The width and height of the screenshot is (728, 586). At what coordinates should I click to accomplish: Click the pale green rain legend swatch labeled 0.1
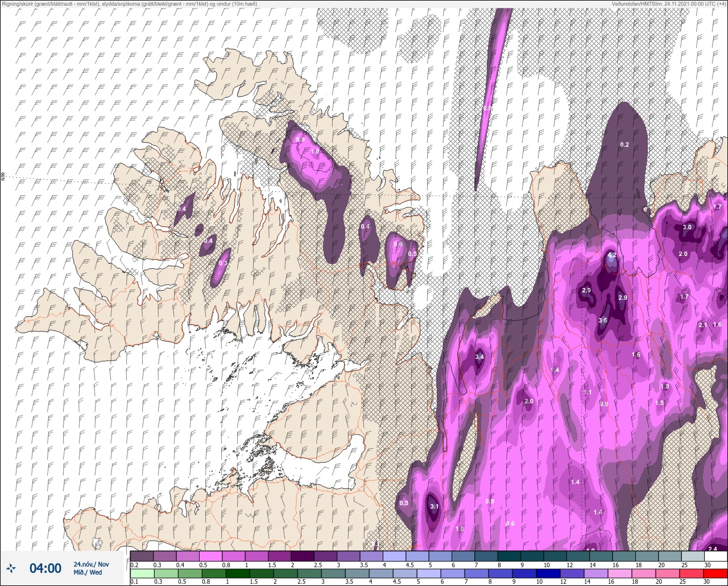pyautogui.click(x=142, y=573)
